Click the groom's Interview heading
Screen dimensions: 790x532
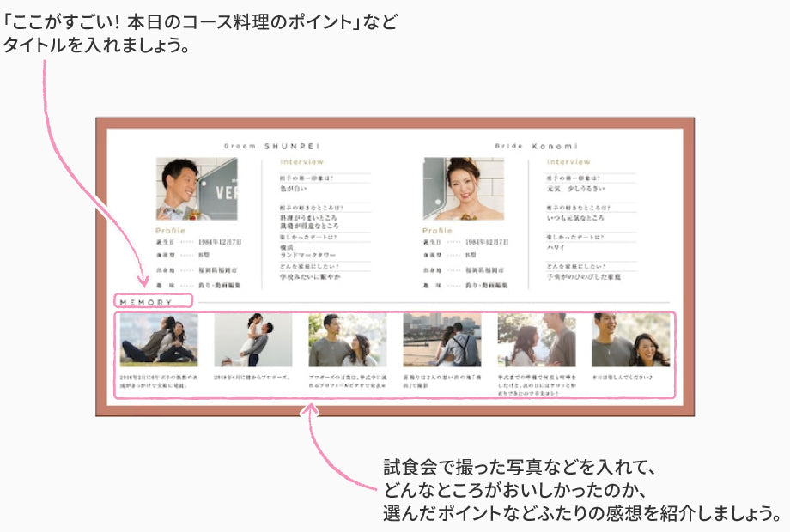302,161
